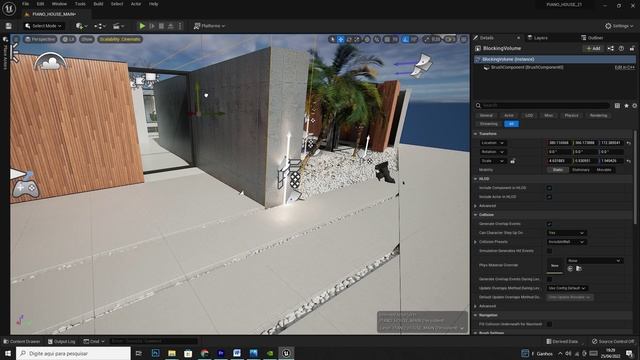Open the Tools menu
The width and height of the screenshot is (640, 360).
[80, 4]
